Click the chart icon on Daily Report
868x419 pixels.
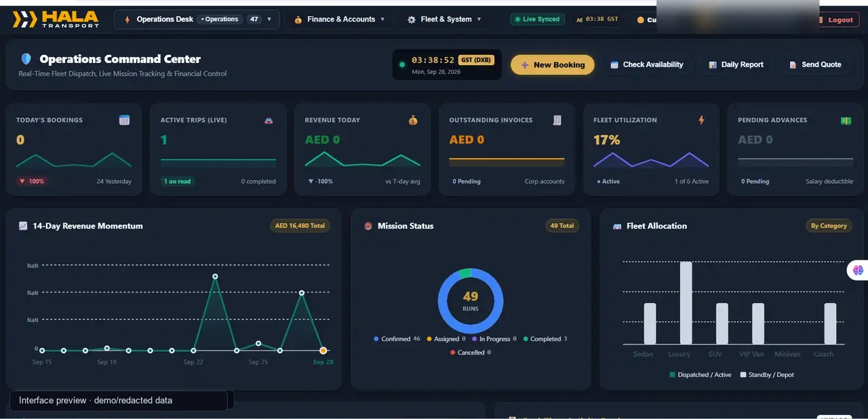click(713, 65)
